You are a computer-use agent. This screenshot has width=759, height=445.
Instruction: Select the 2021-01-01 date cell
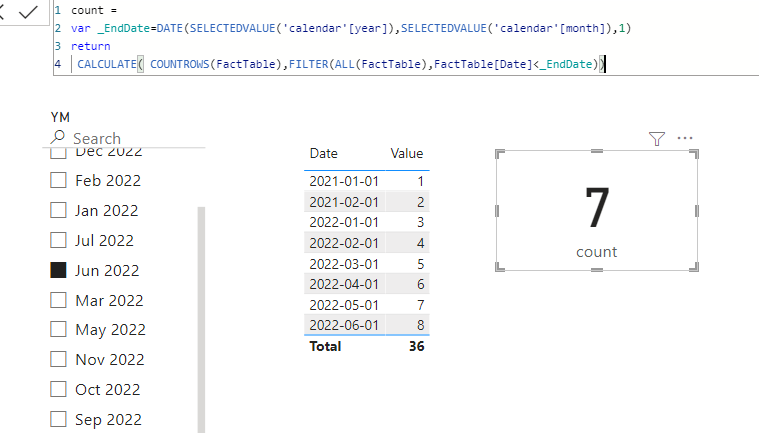344,181
